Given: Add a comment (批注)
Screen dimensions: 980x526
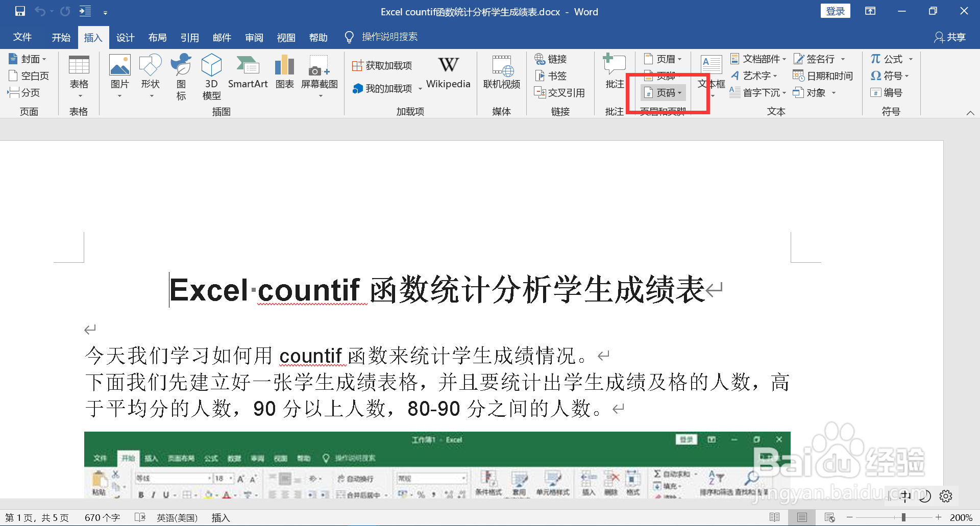Looking at the screenshot, I should pyautogui.click(x=615, y=71).
